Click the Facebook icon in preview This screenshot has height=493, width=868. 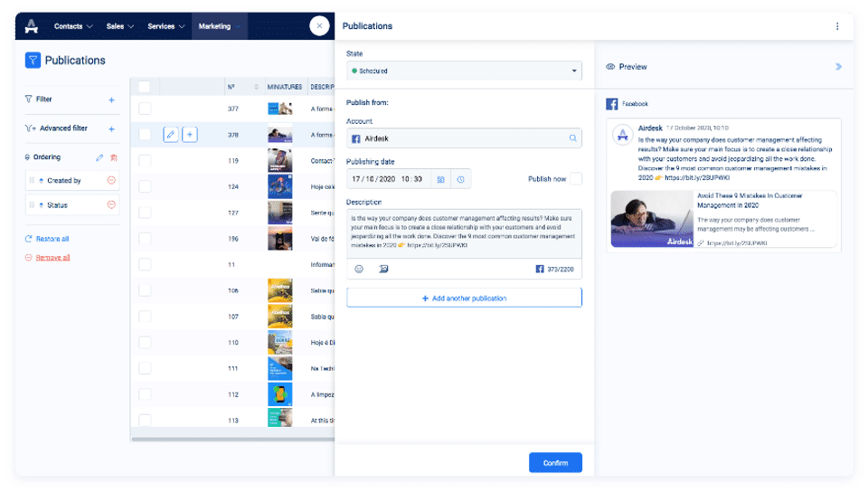pos(612,104)
